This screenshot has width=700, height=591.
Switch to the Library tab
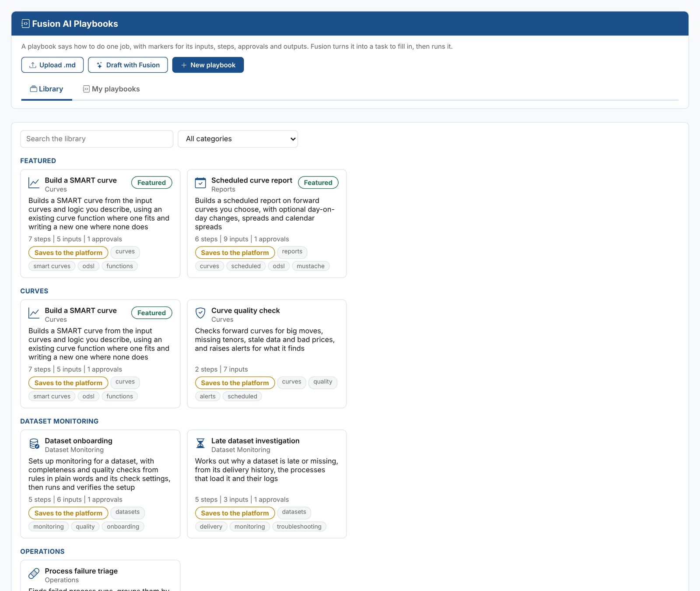click(x=46, y=89)
